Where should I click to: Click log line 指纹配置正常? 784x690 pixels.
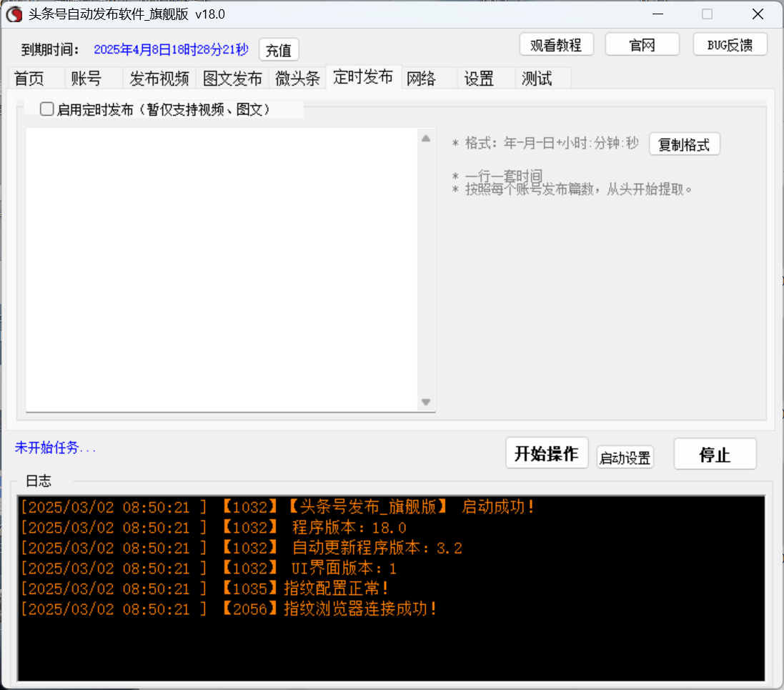point(204,588)
